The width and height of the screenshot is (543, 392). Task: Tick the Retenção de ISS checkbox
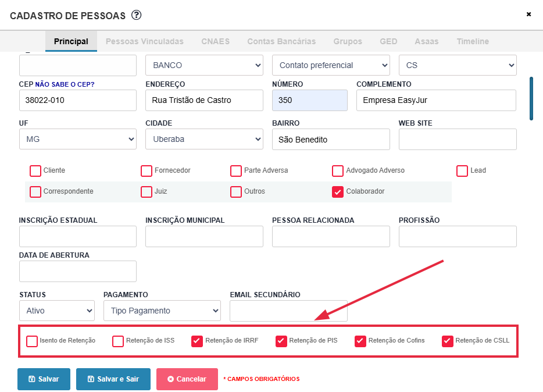point(118,341)
